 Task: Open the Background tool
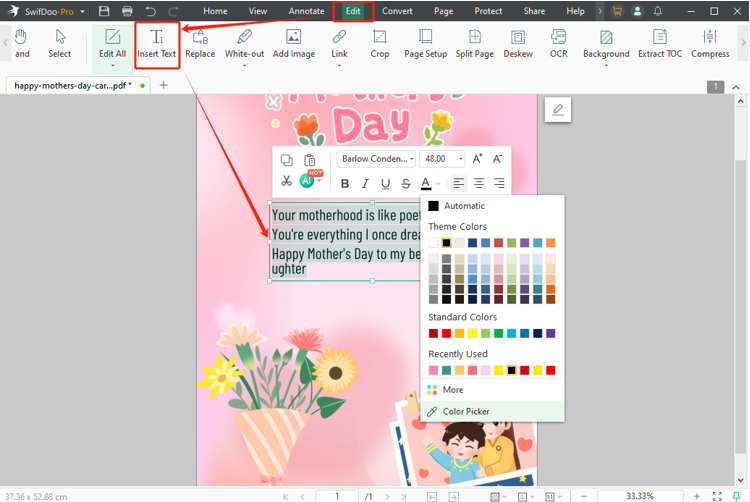pos(606,44)
